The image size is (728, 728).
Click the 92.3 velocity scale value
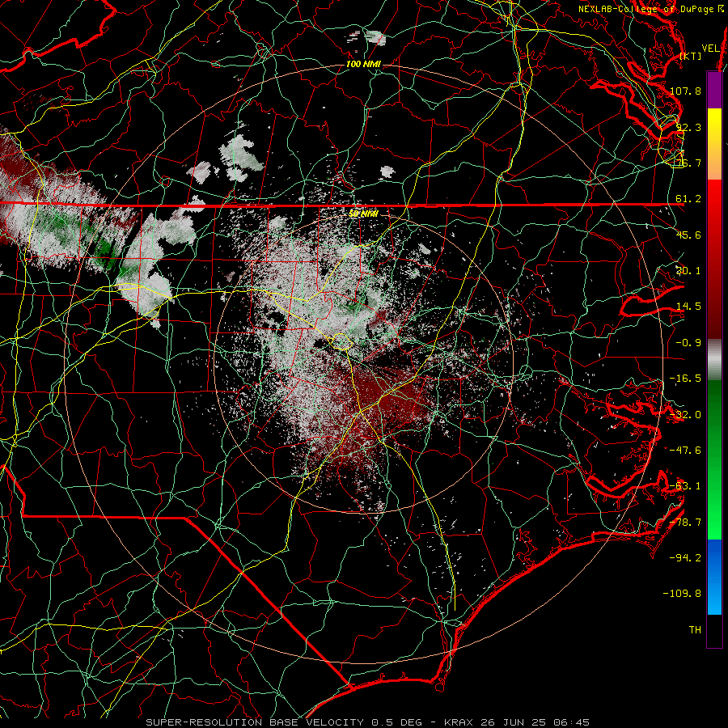[x=688, y=127]
